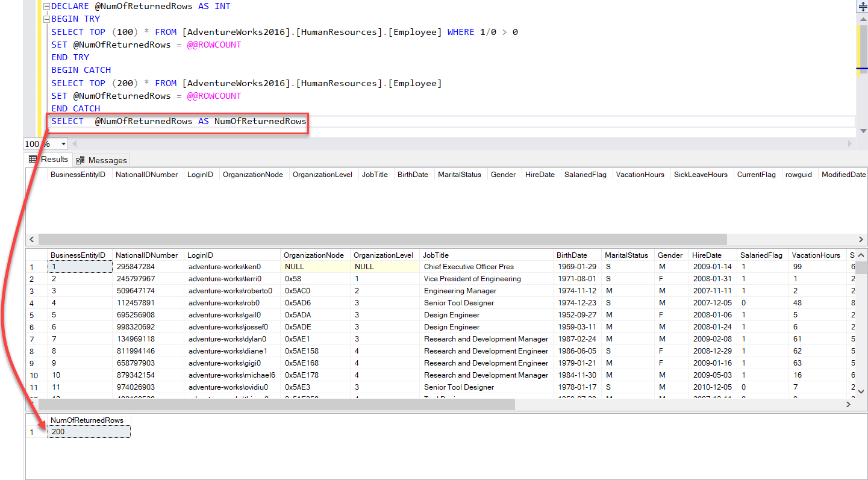Click the adventure-works\ovidiu0 login cell
868x480 pixels.
pyautogui.click(x=232, y=387)
